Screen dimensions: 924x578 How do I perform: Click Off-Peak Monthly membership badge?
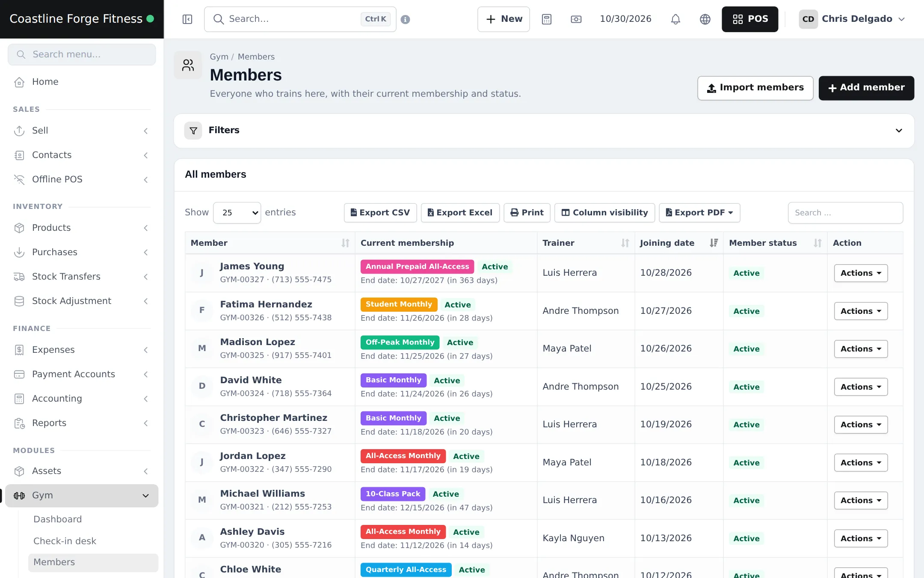400,343
